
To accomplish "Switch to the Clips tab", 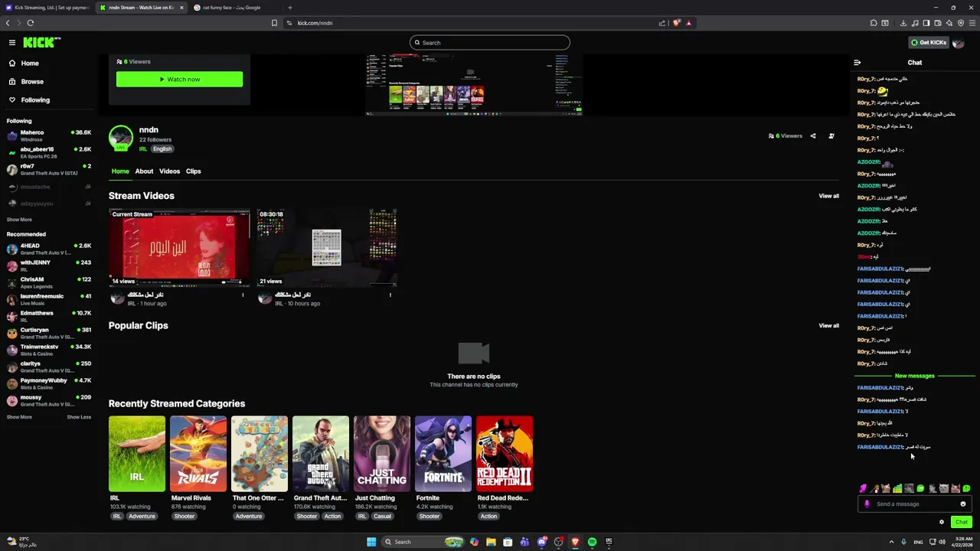I will pyautogui.click(x=193, y=171).
